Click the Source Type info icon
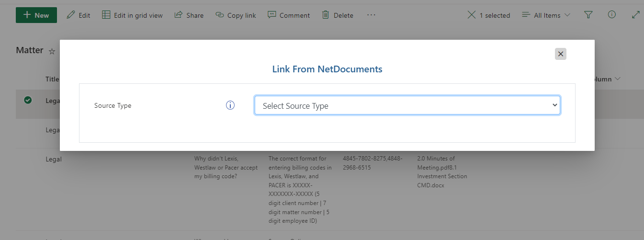 (230, 105)
